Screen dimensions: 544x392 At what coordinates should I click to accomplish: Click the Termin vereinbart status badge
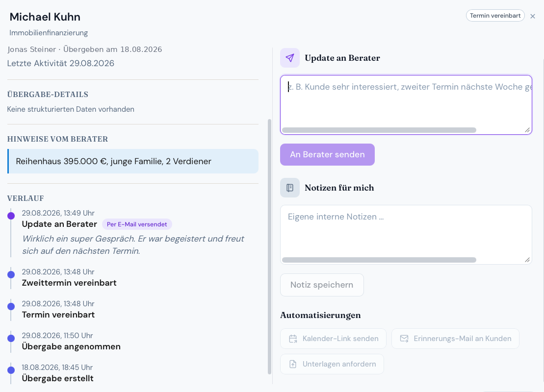pos(495,16)
